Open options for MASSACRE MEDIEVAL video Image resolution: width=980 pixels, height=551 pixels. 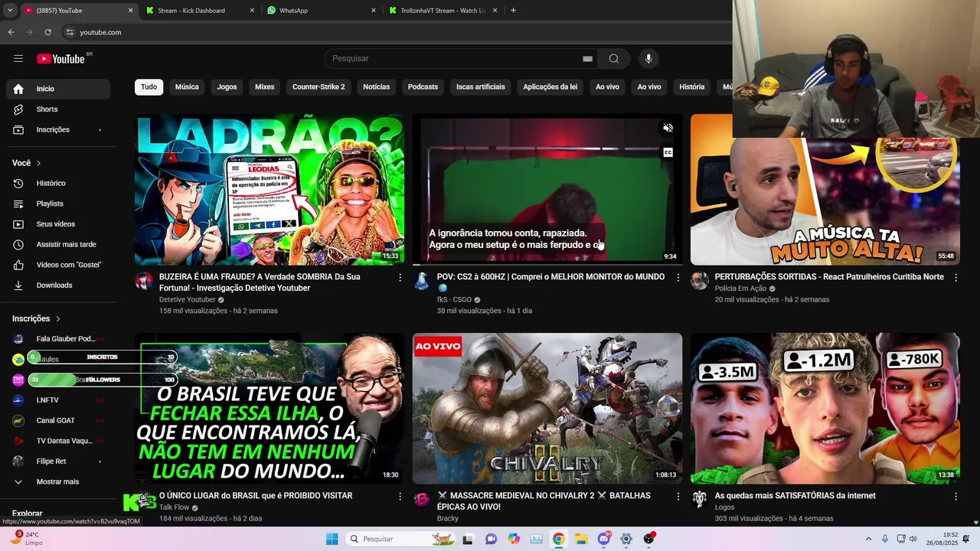tap(678, 497)
